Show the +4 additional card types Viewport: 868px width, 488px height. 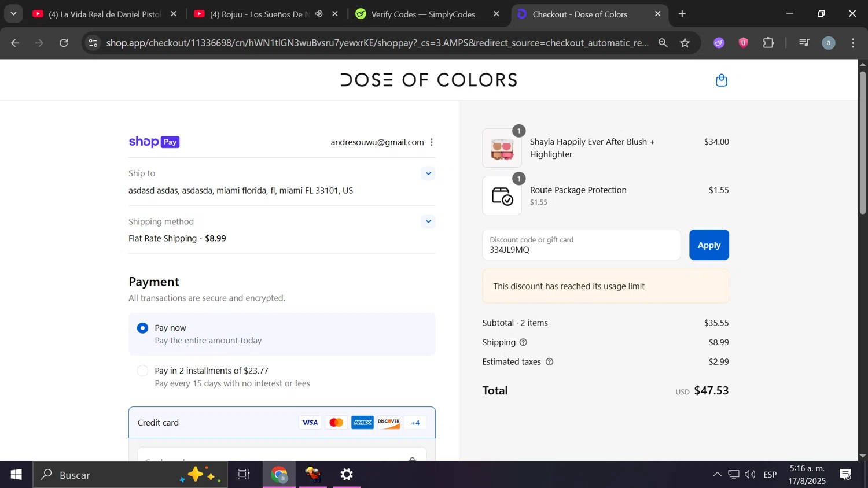[415, 423]
